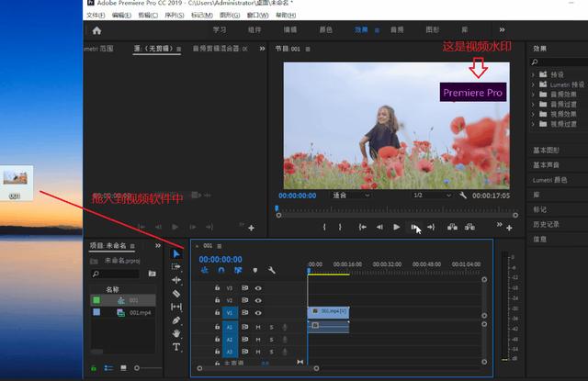Show more workspaces overflow chevron

click(x=503, y=29)
